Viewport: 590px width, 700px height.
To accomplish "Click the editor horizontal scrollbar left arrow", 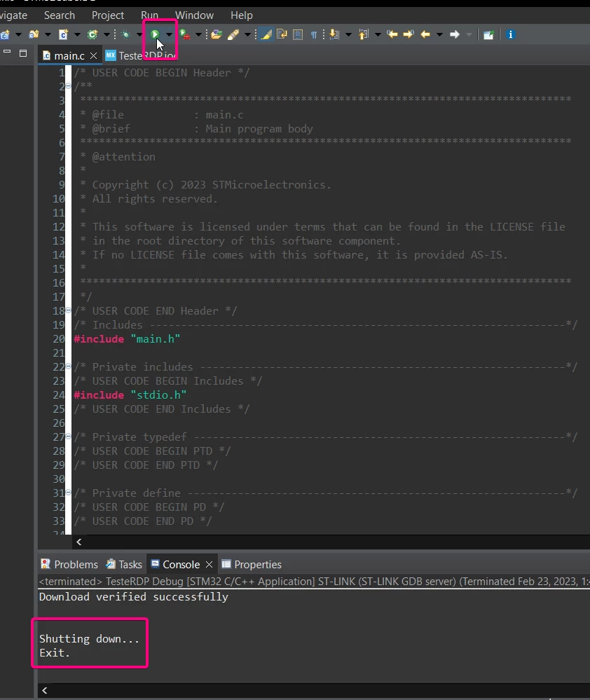I will click(x=79, y=542).
